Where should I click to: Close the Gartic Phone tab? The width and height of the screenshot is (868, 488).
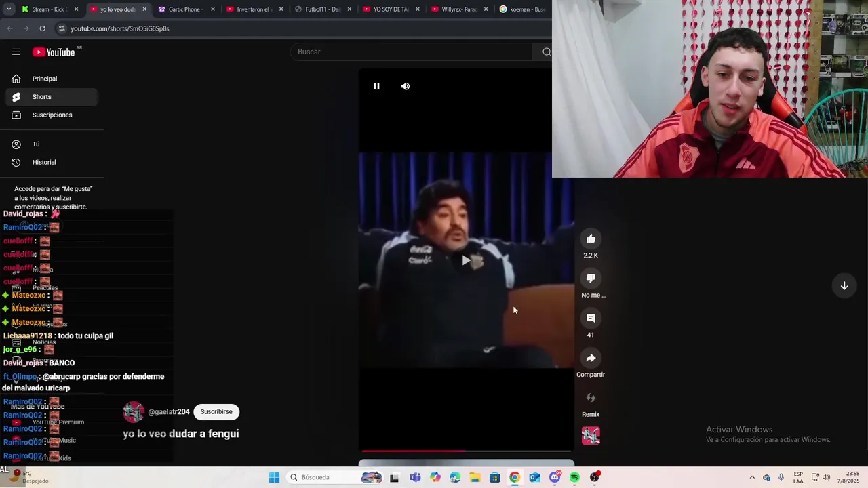tap(213, 9)
